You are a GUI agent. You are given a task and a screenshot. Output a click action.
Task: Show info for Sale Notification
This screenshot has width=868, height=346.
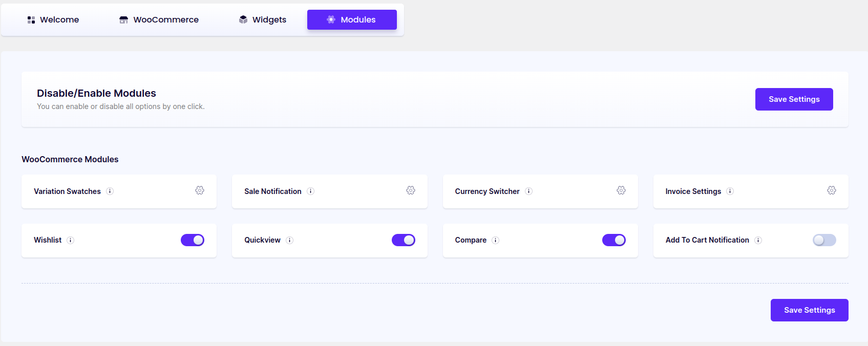310,191
